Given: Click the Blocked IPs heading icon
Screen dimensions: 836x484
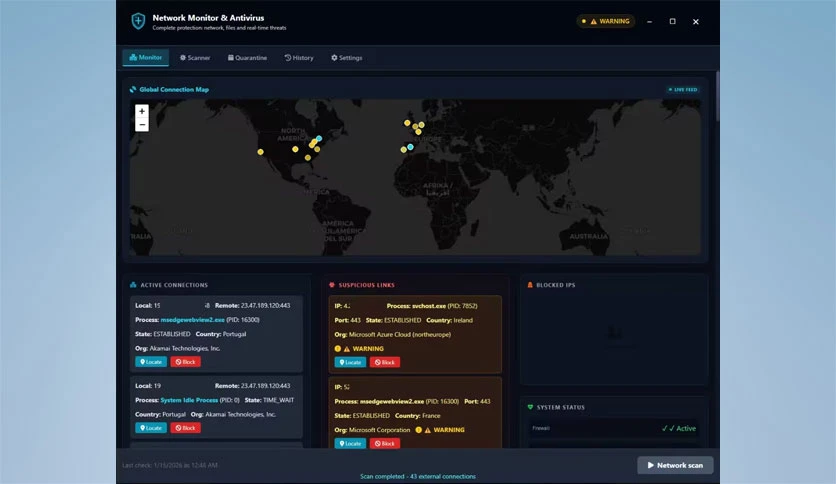Looking at the screenshot, I should pyautogui.click(x=530, y=285).
